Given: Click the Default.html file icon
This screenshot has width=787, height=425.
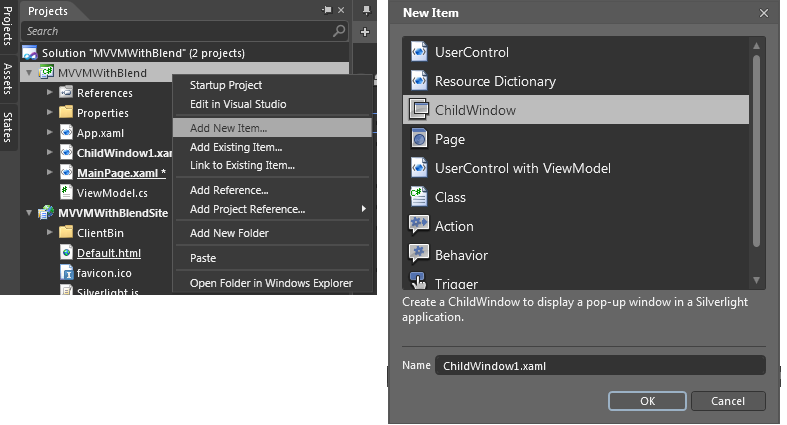Looking at the screenshot, I should (x=66, y=252).
